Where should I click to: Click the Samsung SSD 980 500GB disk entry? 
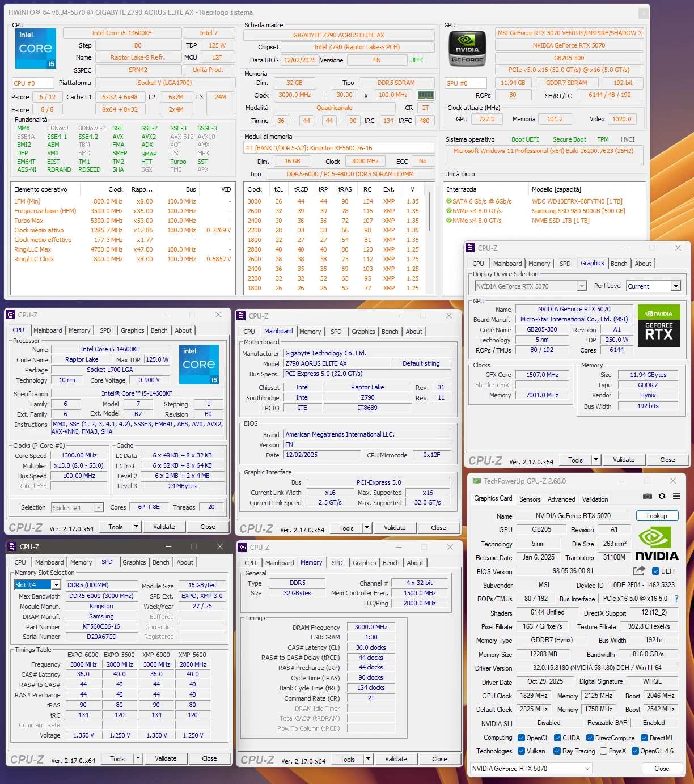click(x=578, y=211)
